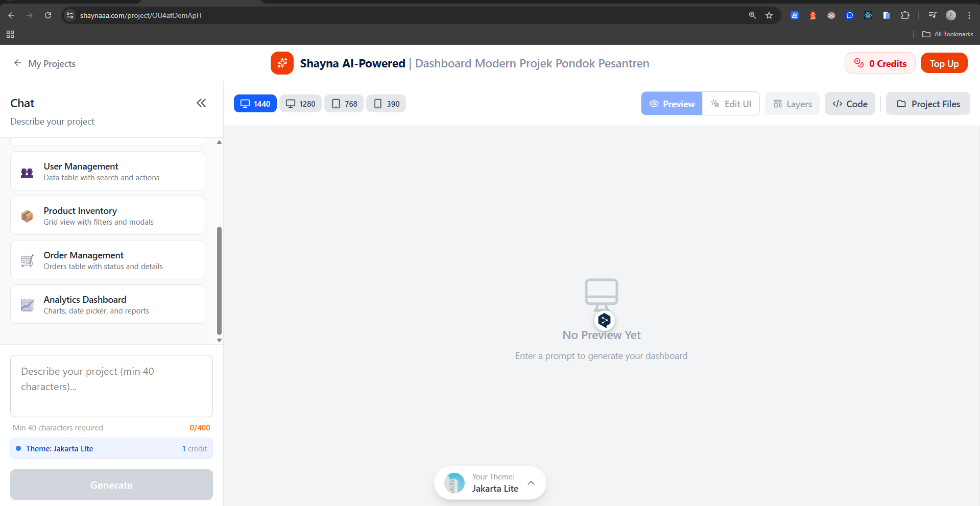Switch to the Edit UI tab
This screenshot has height=506, width=980.
tap(731, 104)
